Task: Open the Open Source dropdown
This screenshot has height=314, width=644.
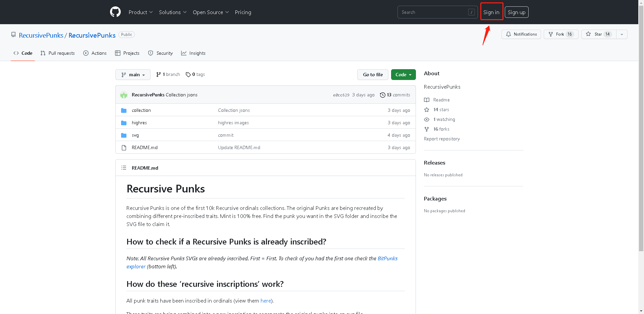Action: [x=211, y=12]
